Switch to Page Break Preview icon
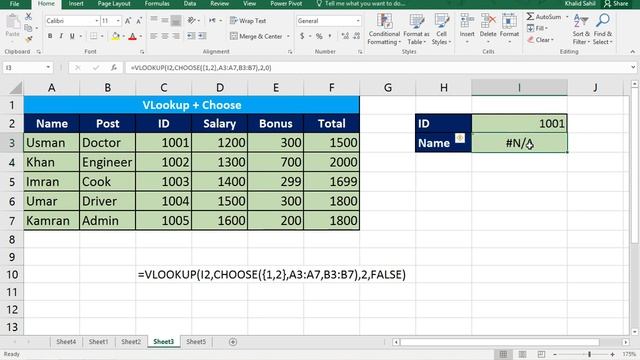 click(541, 354)
